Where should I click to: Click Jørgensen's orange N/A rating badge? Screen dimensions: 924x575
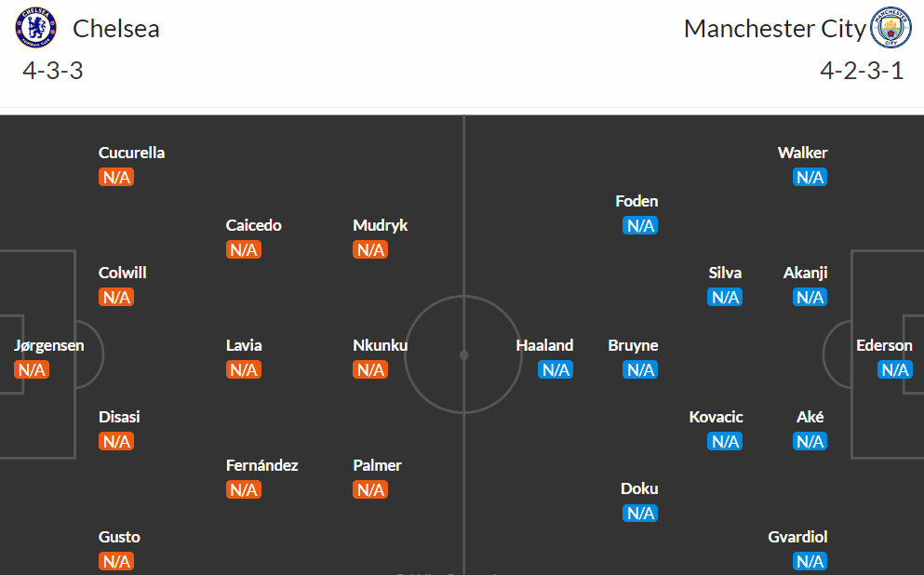pos(32,369)
